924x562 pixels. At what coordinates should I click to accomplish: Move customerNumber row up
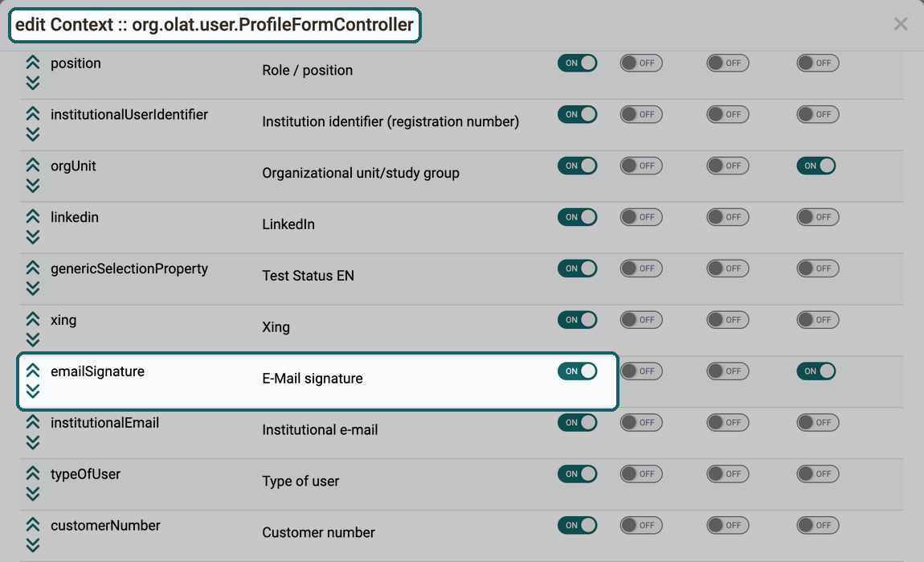[32, 524]
